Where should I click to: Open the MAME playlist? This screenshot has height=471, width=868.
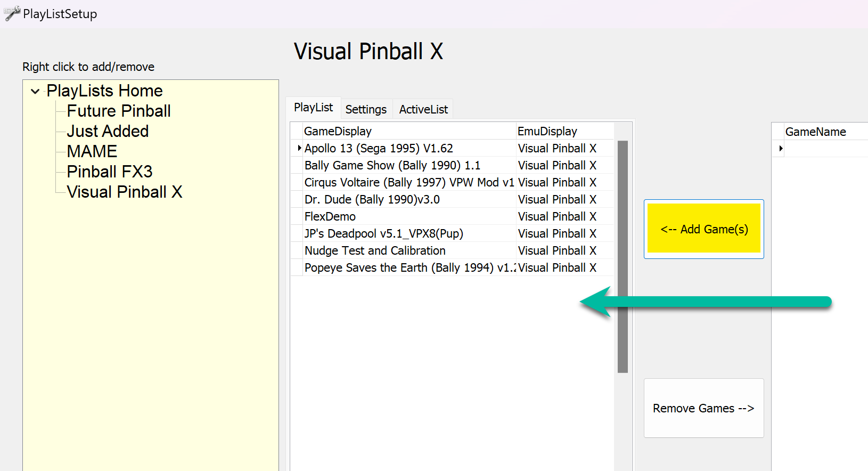click(x=92, y=151)
